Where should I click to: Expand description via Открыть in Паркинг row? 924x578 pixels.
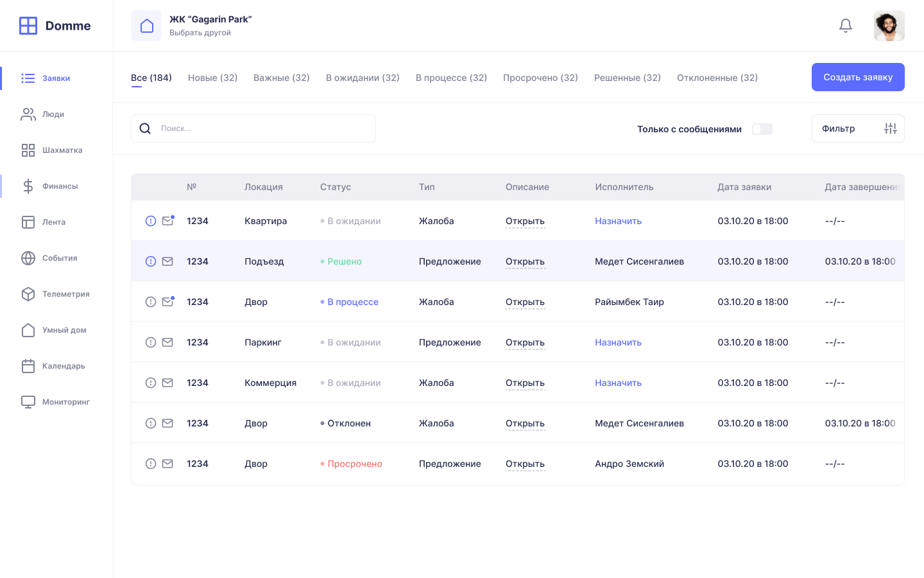coord(524,342)
